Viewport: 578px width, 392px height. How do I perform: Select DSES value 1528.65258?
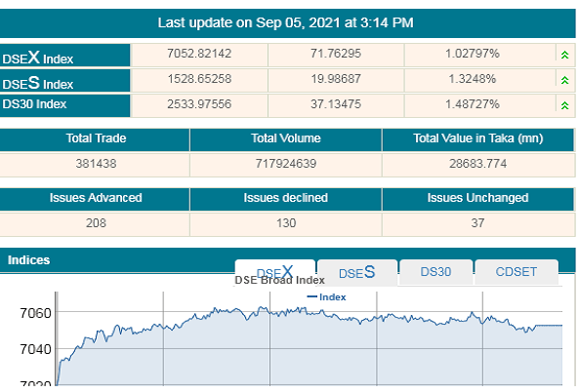pyautogui.click(x=199, y=79)
